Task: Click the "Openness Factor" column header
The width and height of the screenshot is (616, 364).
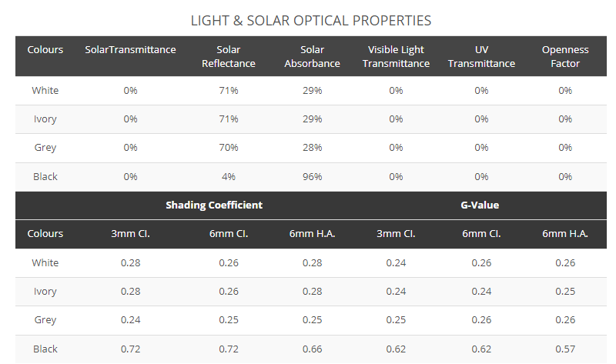Action: coord(565,57)
